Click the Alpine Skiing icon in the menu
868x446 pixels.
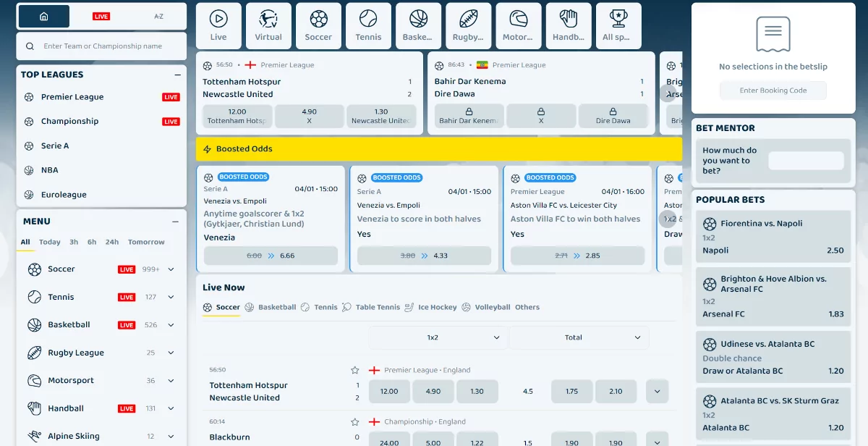pos(34,437)
